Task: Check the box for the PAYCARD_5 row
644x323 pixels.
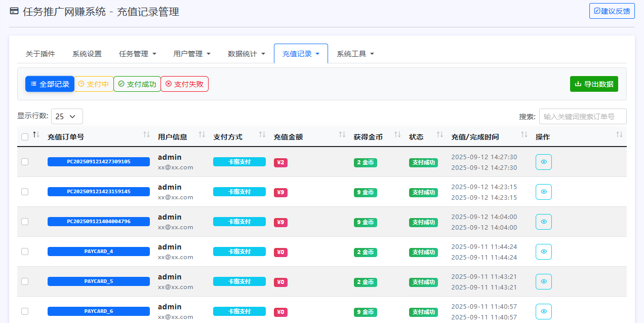Action: [24, 281]
